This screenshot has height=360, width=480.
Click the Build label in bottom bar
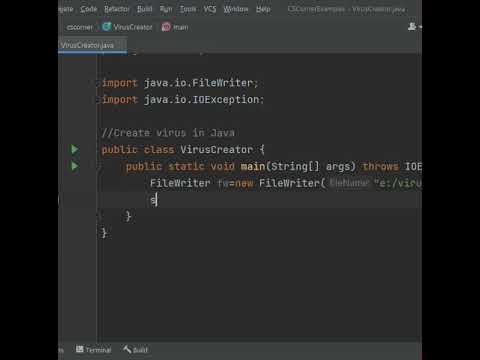(x=140, y=350)
